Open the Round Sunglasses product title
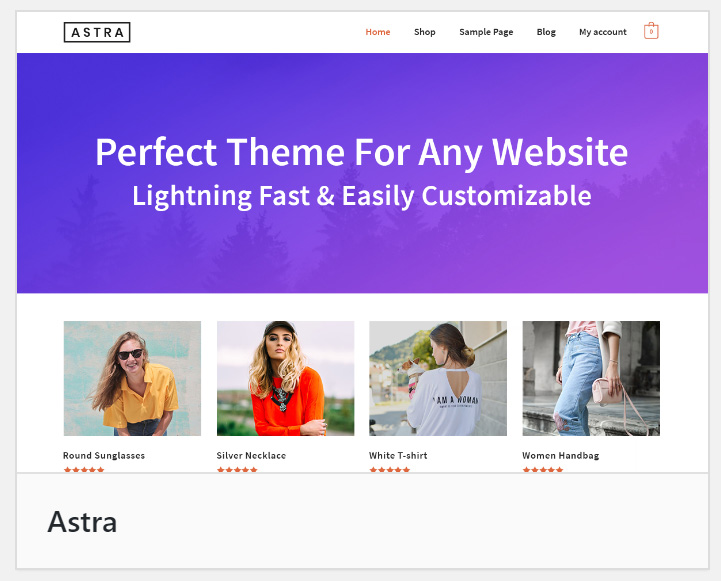This screenshot has height=581, width=721. pos(104,456)
